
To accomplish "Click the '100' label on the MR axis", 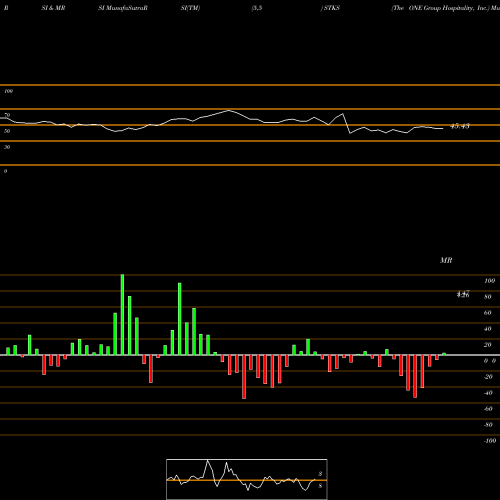I will tap(489, 281).
